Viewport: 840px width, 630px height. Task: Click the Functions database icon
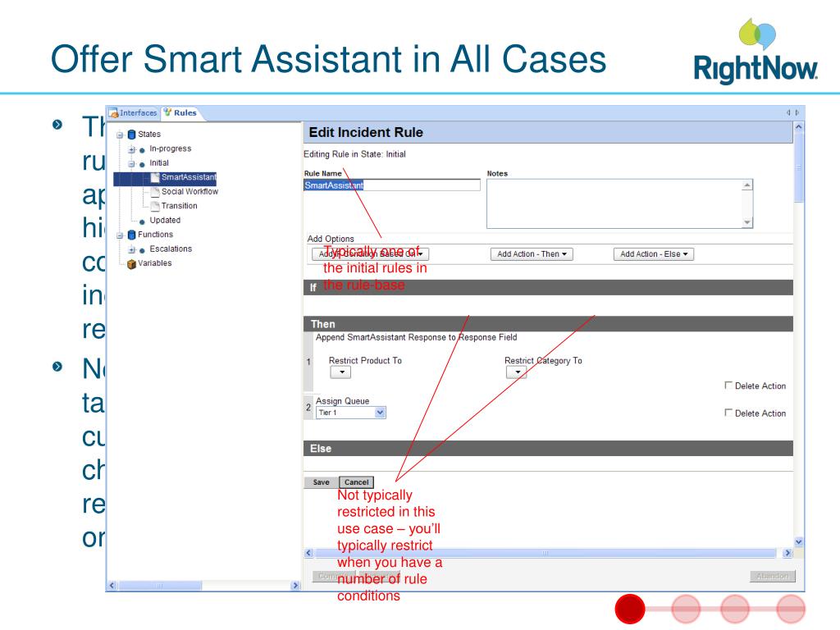(132, 235)
